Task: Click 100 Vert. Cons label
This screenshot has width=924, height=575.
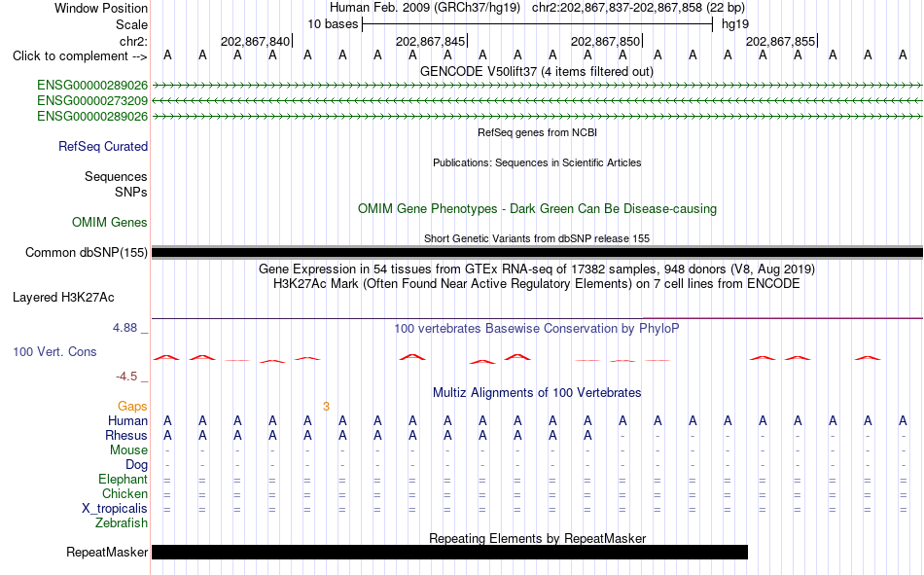Action: (54, 352)
